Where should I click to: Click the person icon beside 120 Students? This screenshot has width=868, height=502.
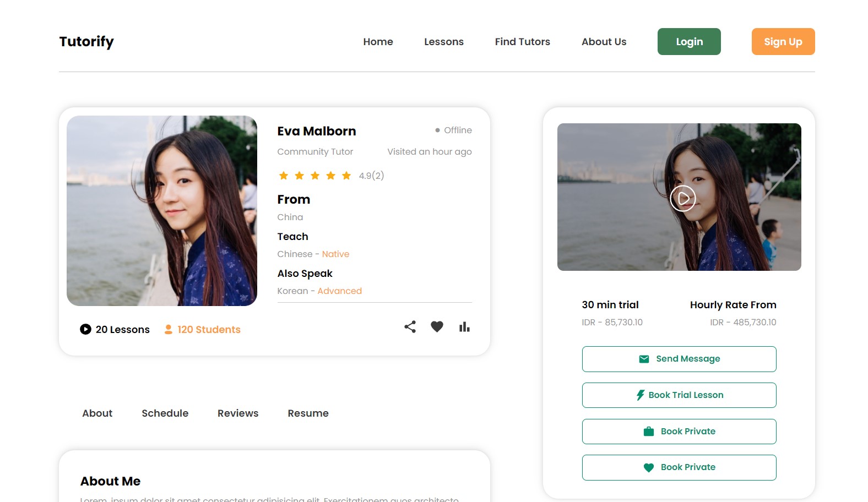click(x=169, y=329)
